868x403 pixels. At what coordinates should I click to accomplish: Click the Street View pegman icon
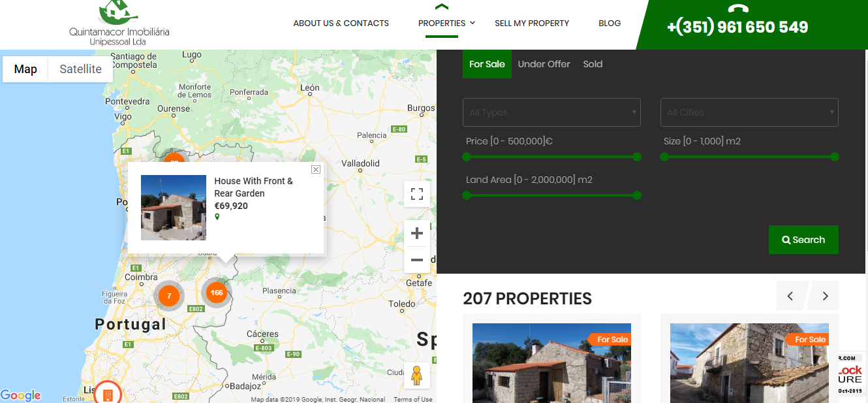(417, 376)
